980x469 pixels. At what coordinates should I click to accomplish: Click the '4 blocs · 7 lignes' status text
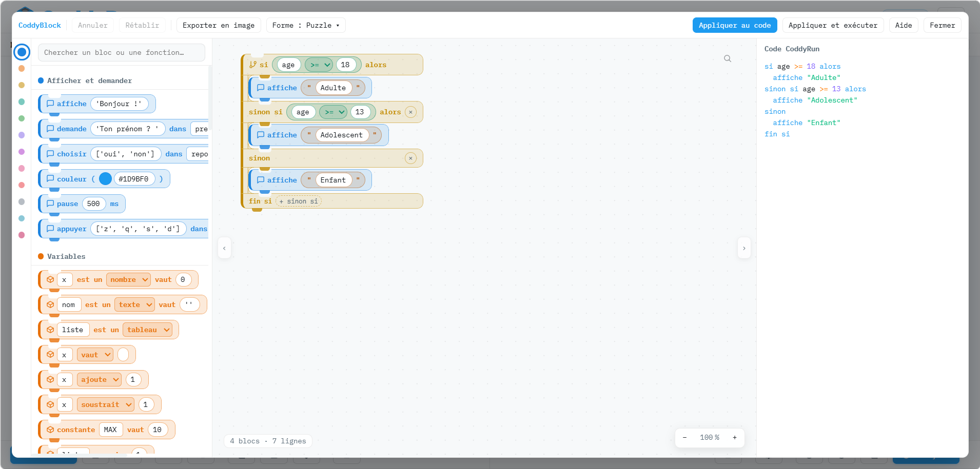coord(268,441)
